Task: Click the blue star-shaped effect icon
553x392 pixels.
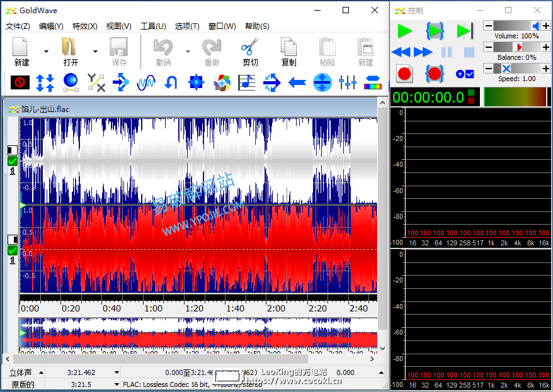Action: pyautogui.click(x=197, y=83)
